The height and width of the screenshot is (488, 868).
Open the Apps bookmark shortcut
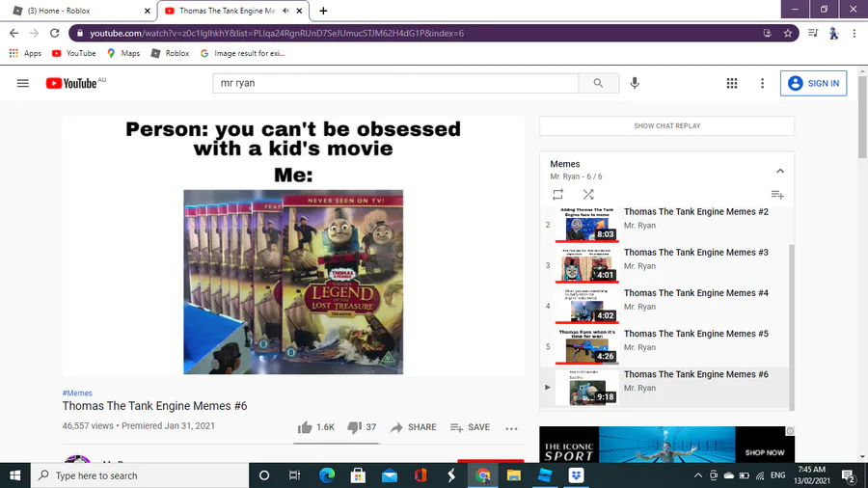coord(25,53)
